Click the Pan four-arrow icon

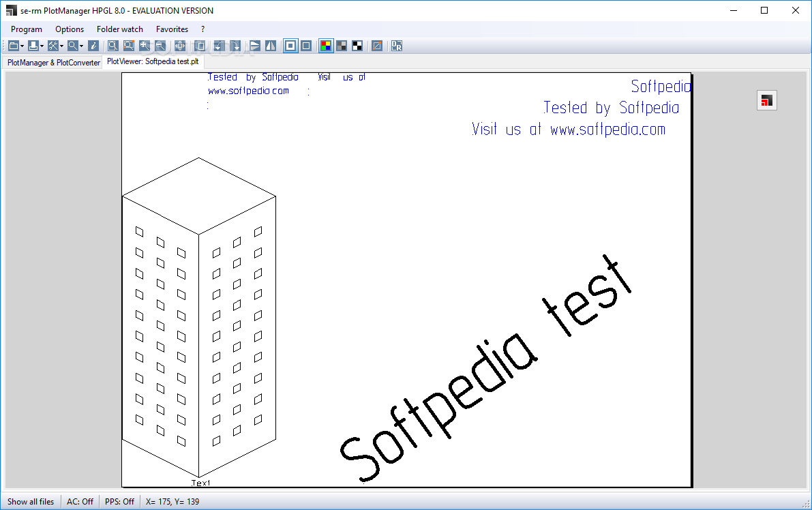click(x=180, y=46)
